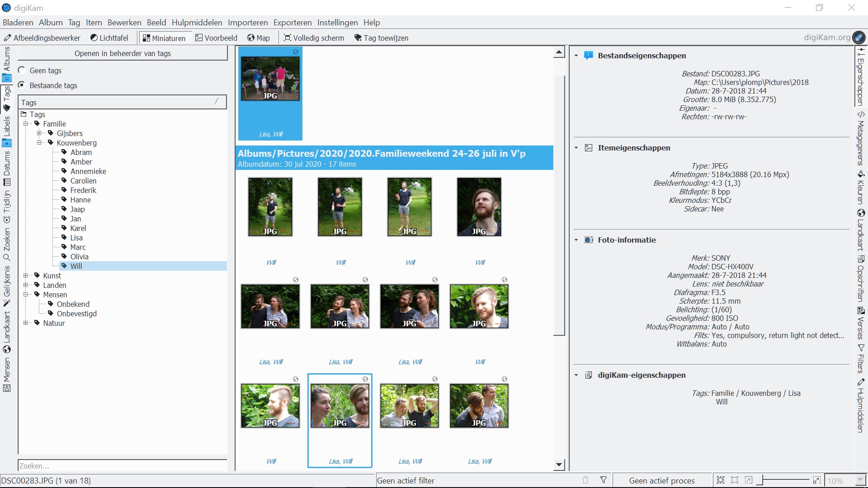Open the Hulpmiddelen menu
Viewport: 868px width, 488px height.
pyautogui.click(x=197, y=23)
